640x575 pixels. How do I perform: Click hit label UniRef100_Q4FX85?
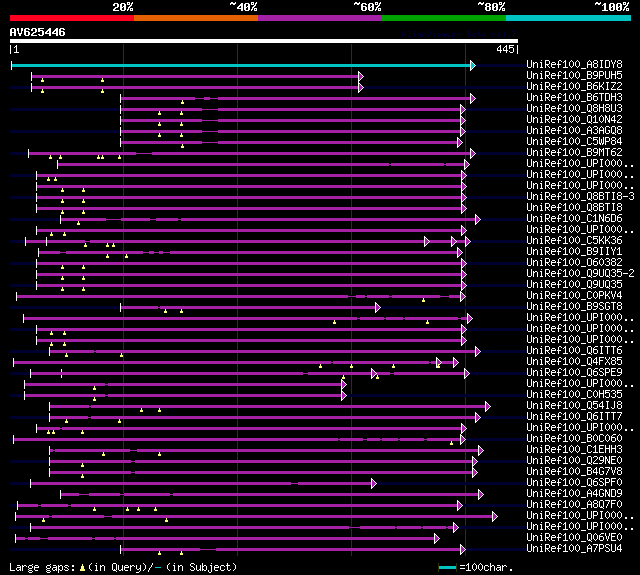pos(574,362)
